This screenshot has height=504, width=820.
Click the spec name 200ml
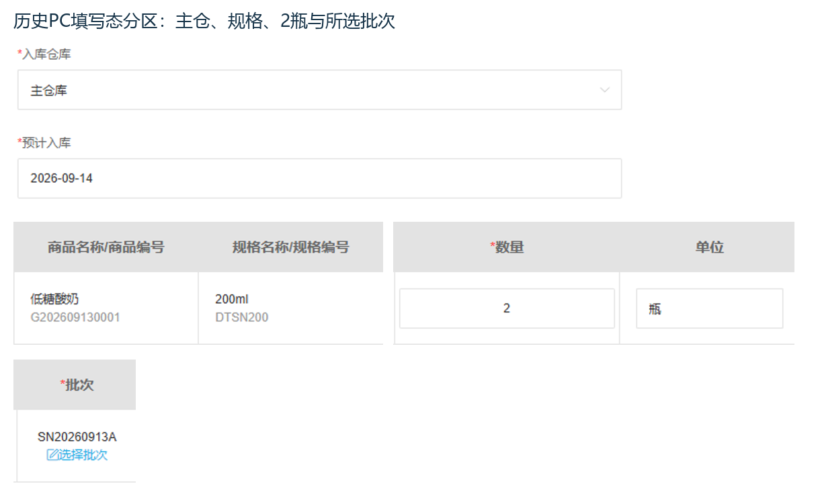[x=232, y=299]
